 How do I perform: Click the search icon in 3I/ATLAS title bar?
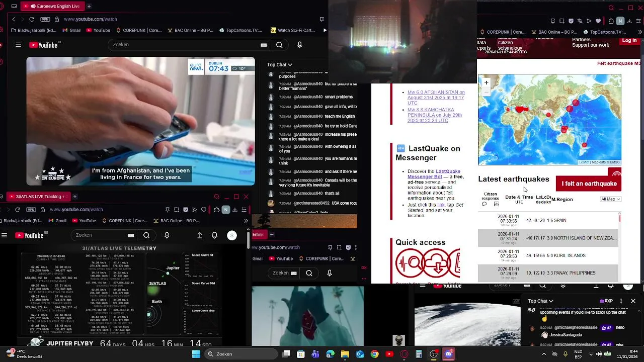[x=217, y=197]
